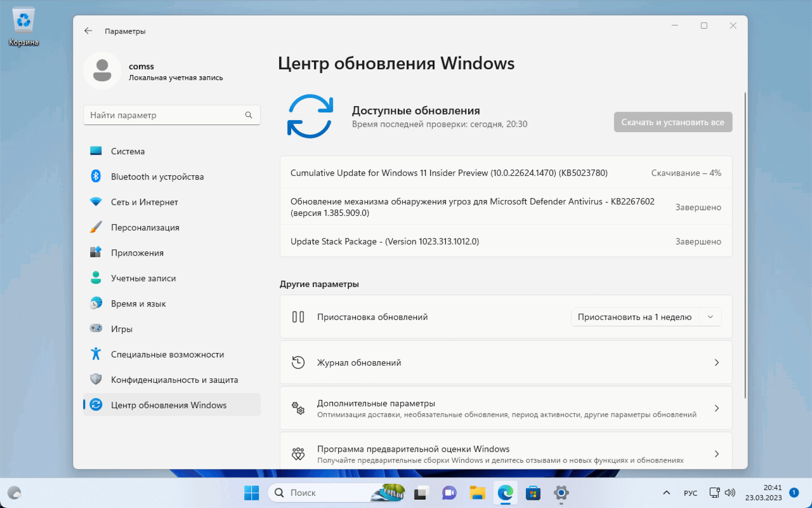Open File Explorer from the taskbar
812x508 pixels.
click(477, 493)
